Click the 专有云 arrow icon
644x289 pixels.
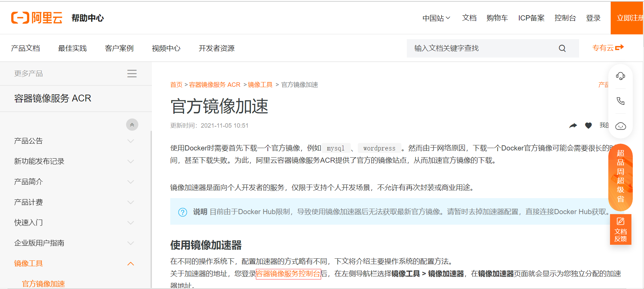tap(620, 48)
